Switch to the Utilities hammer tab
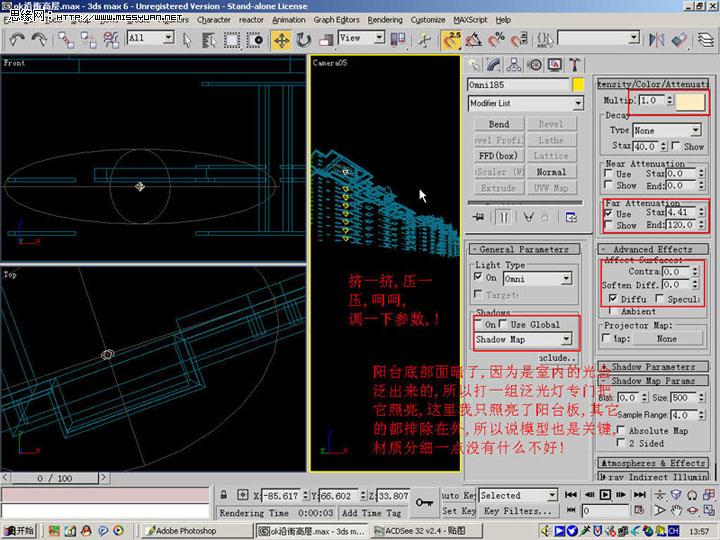Image resolution: width=720 pixels, height=540 pixels. pyautogui.click(x=574, y=65)
